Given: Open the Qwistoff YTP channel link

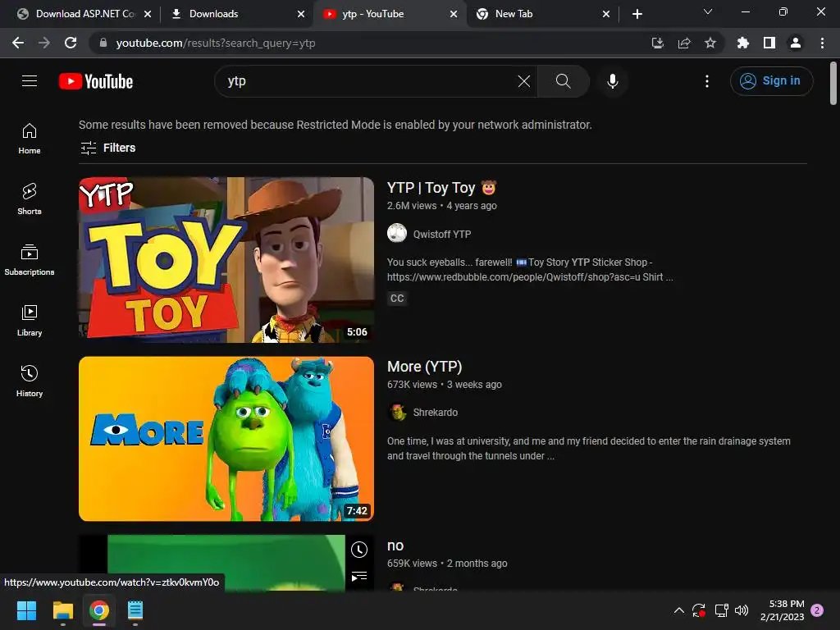Looking at the screenshot, I should coord(442,234).
